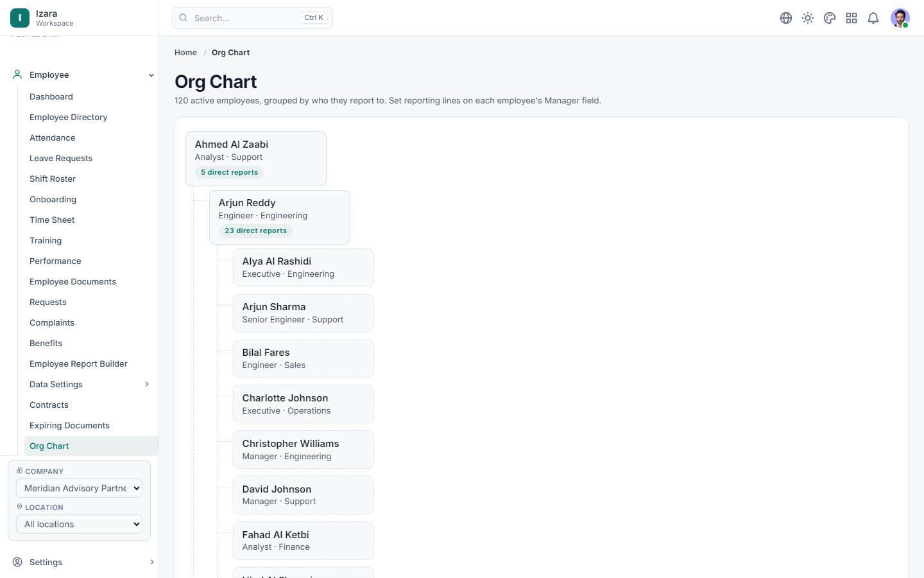Open the Company dropdown
The height and width of the screenshot is (578, 924).
click(79, 488)
